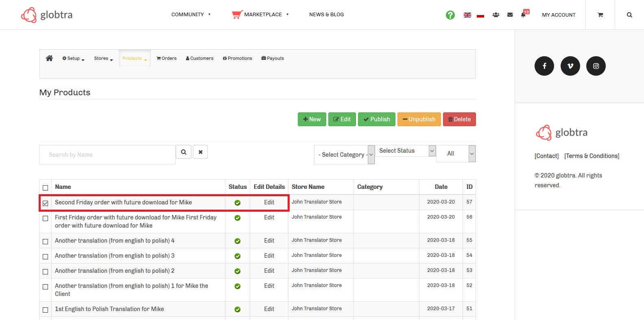This screenshot has height=320, width=644.
Task: Tick the select-all checkbox in table header
Action: [46, 188]
